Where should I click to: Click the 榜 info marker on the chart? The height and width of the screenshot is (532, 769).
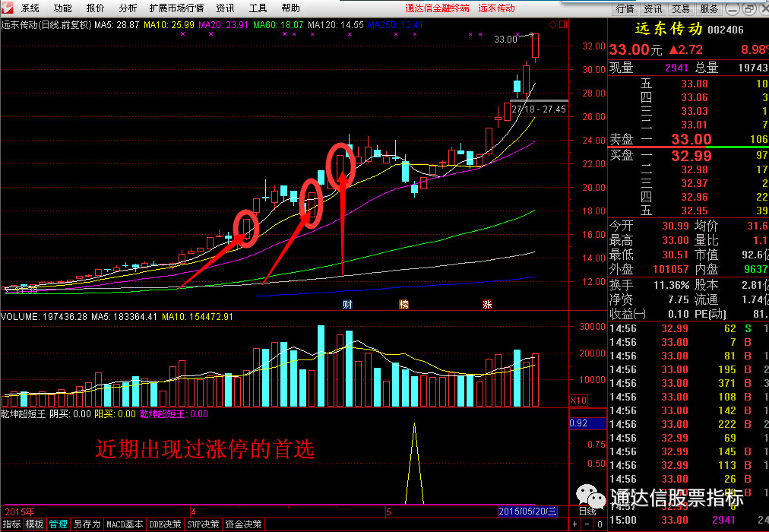[403, 305]
